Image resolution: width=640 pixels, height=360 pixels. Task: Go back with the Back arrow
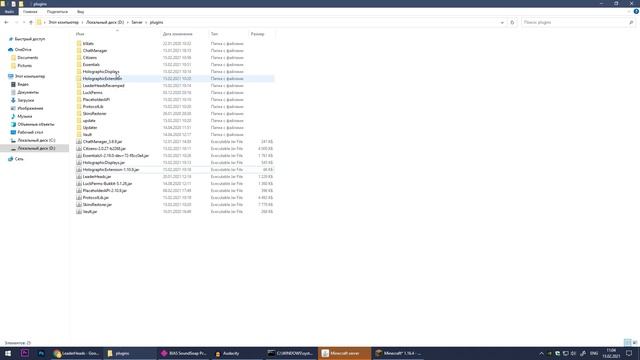pyautogui.click(x=6, y=22)
